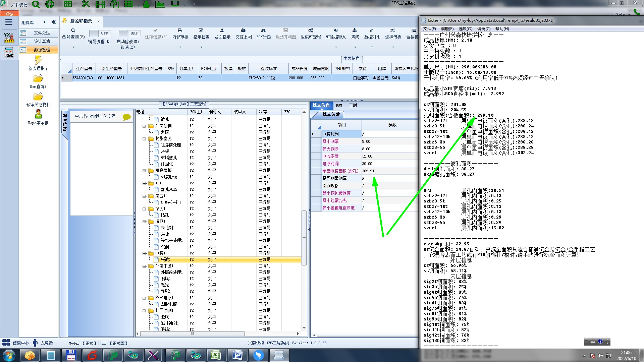
Task: Click the ECN升级 toolbar icon
Action: point(263,31)
